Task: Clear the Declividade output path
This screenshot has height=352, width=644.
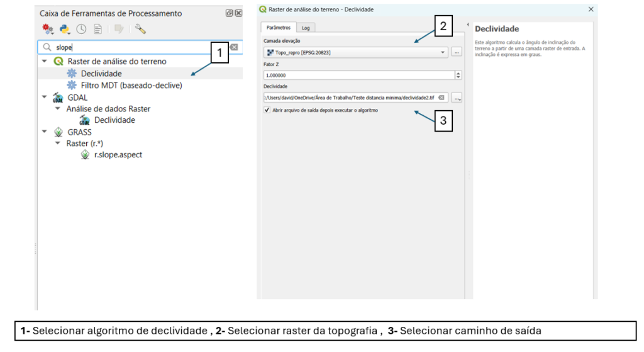Action: 441,98
